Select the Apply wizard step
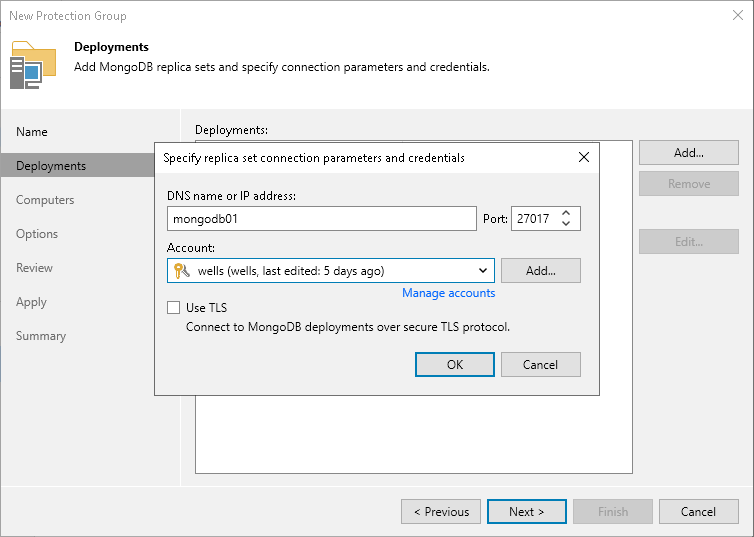The image size is (754, 537). click(31, 302)
